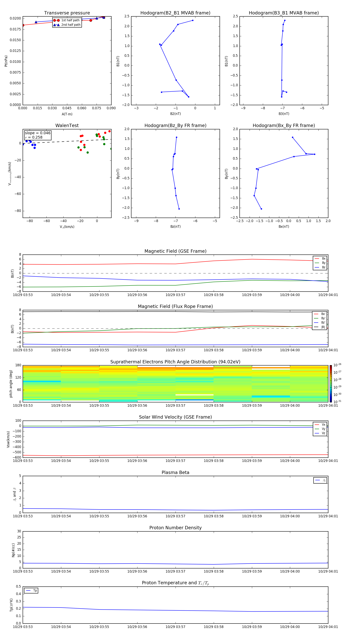
Task: Click the B2(nT) x-axis label
Action: (x=175, y=114)
